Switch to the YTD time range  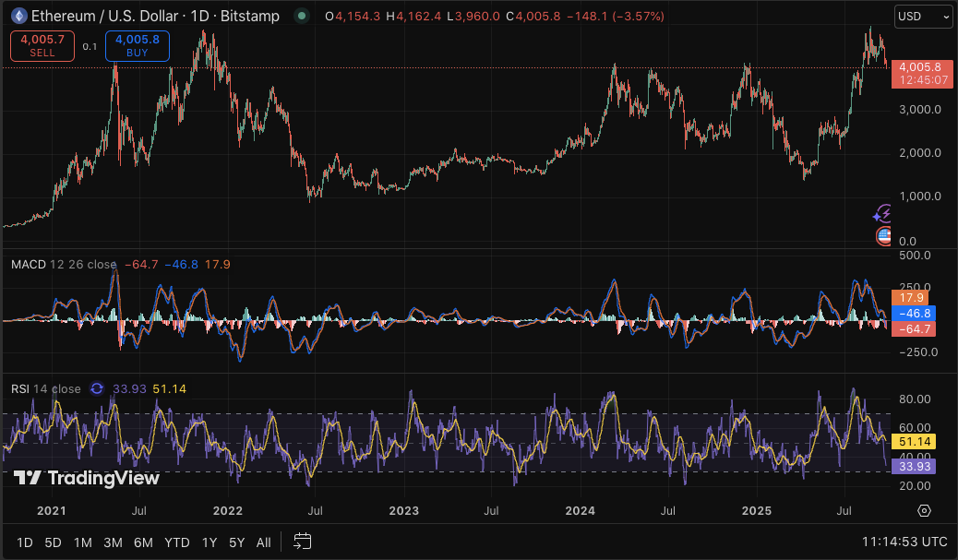(176, 542)
